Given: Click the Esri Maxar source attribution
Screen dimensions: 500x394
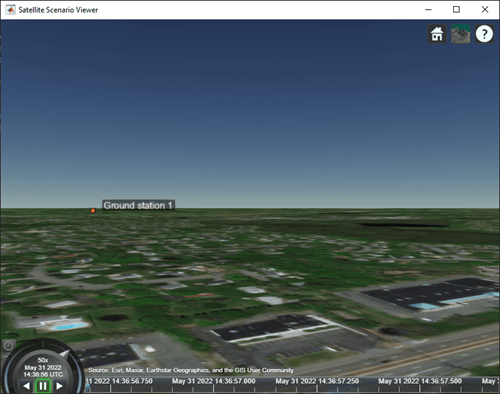Looking at the screenshot, I should tap(191, 370).
